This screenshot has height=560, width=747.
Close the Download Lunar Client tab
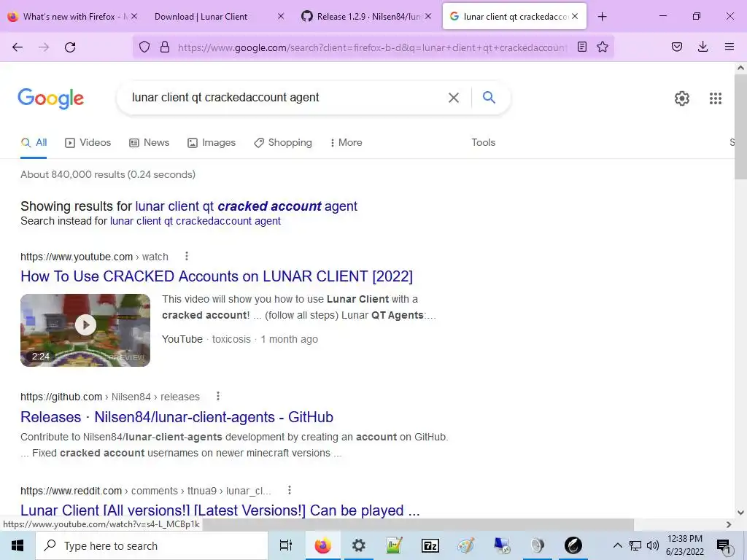point(281,16)
